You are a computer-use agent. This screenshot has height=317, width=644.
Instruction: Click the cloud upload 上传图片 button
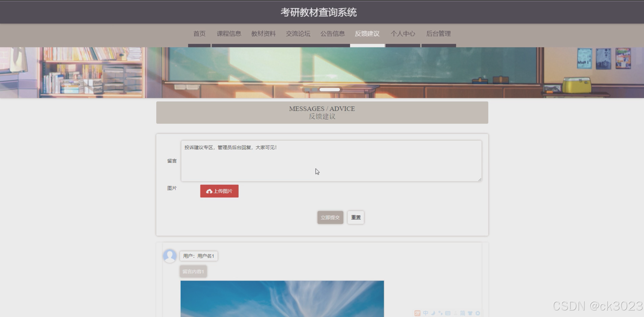coord(219,191)
